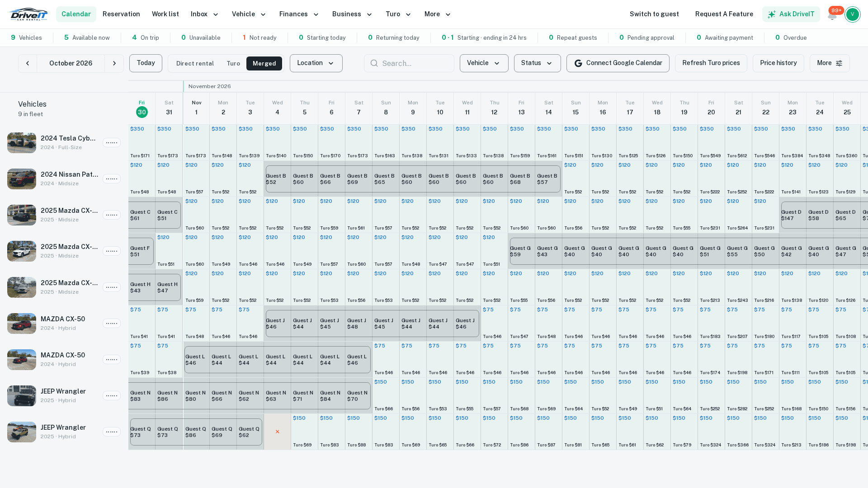Viewport: 868px width, 488px height.
Task: Open the user avatar menu
Action: coord(853,14)
